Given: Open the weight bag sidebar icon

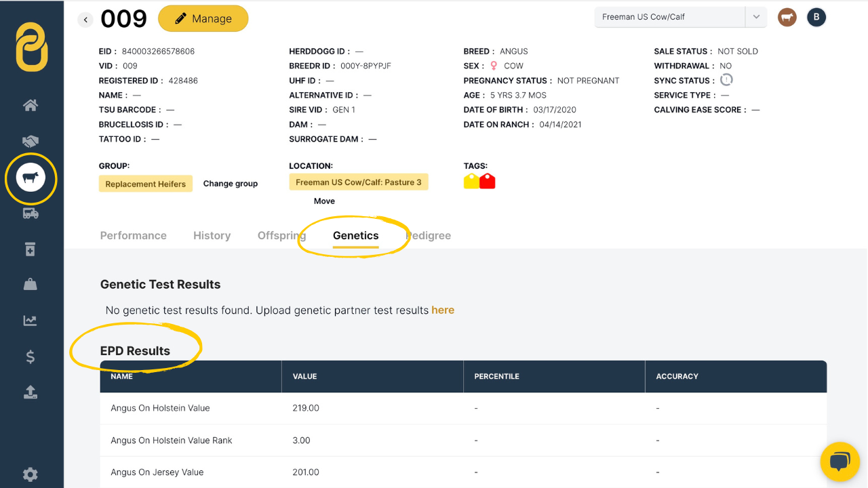Looking at the screenshot, I should tap(31, 285).
